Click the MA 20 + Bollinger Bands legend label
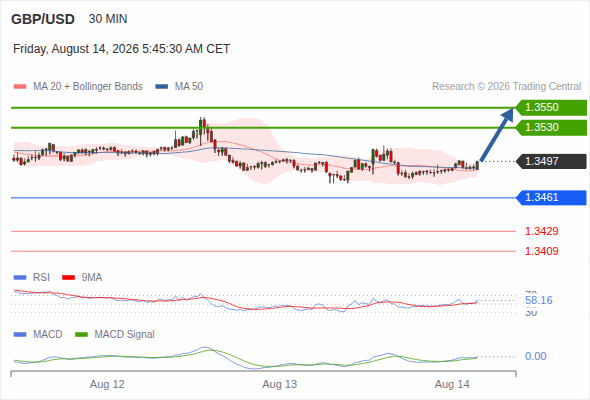590x400 pixels. (88, 87)
